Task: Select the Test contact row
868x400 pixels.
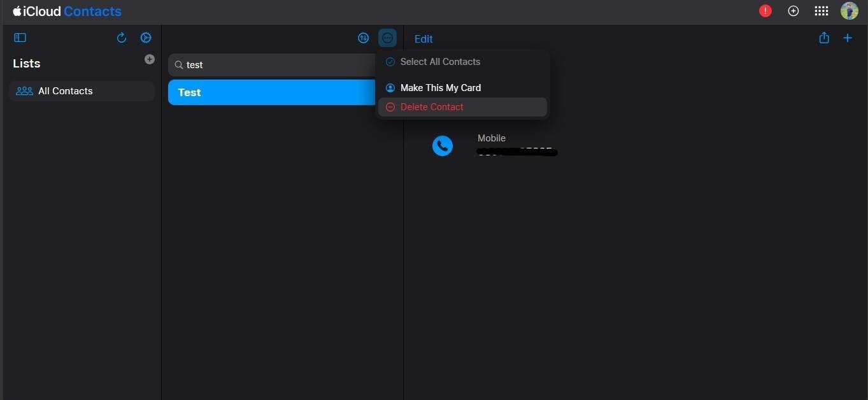Action: (x=271, y=92)
